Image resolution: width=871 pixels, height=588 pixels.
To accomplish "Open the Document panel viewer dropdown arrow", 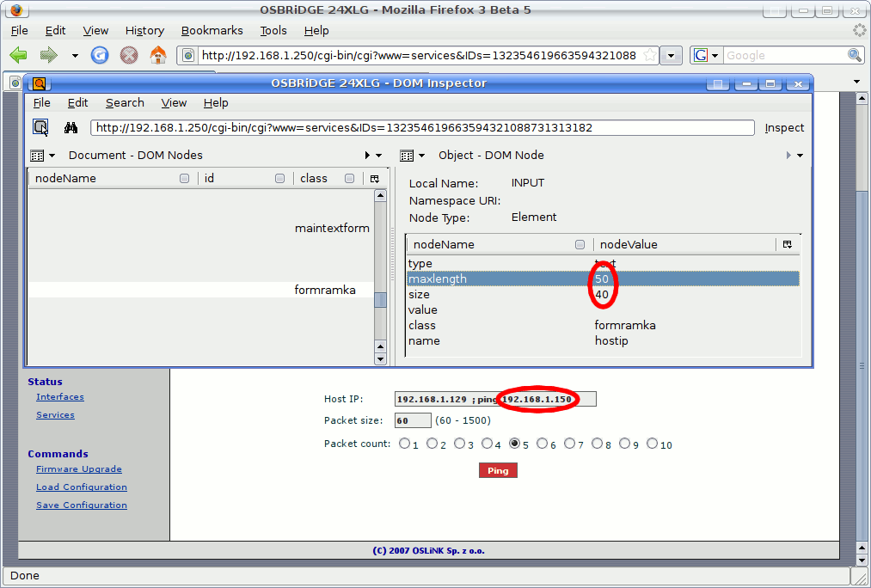I will click(x=52, y=156).
